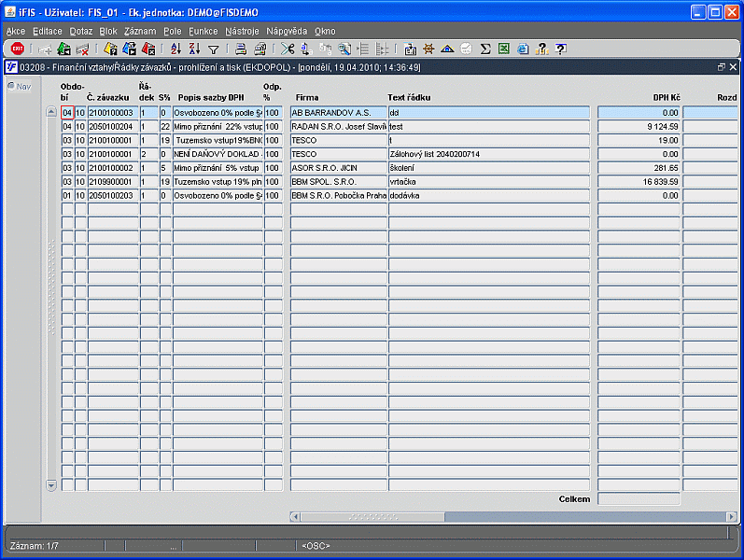The width and height of the screenshot is (744, 560).
Task: Open the Nápověda menu
Action: tap(287, 32)
